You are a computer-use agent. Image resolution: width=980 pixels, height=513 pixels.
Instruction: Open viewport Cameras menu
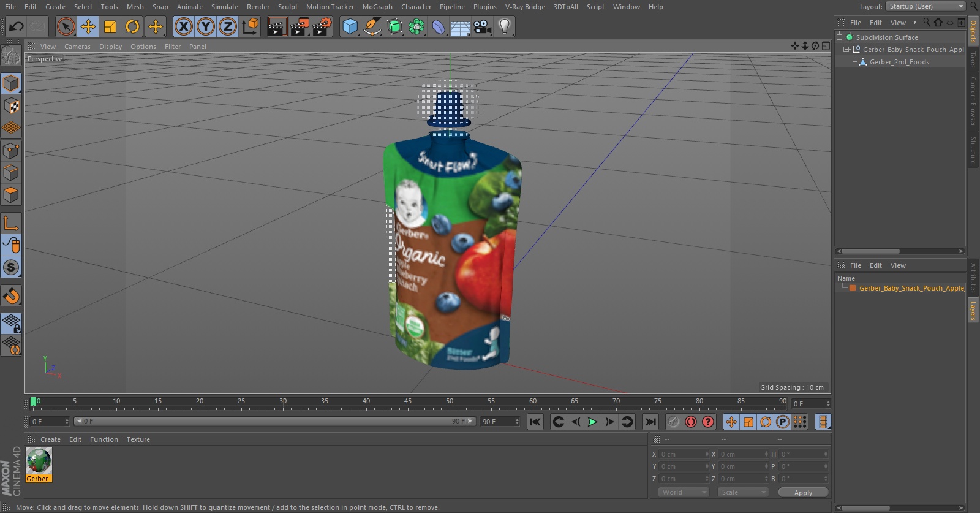click(77, 47)
